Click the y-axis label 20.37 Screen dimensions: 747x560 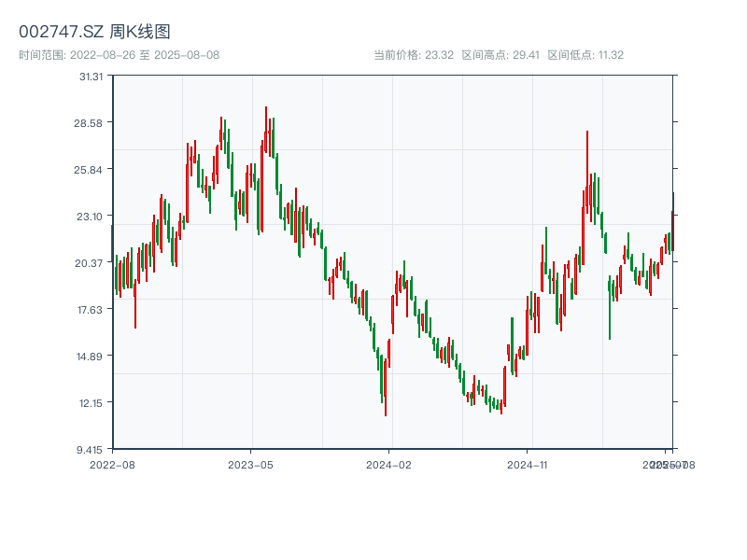click(x=89, y=263)
